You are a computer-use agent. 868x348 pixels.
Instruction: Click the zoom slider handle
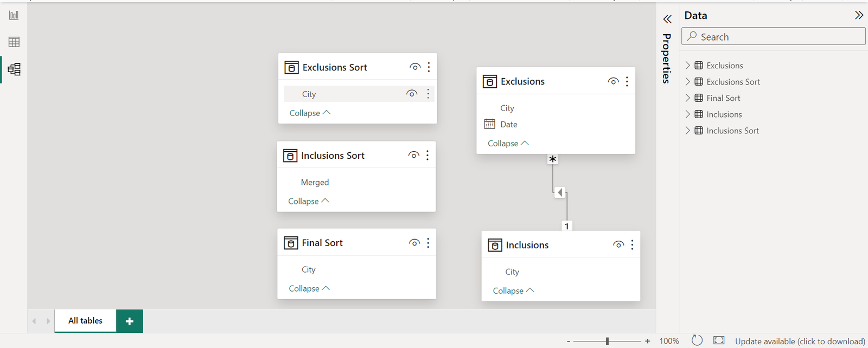click(x=607, y=341)
